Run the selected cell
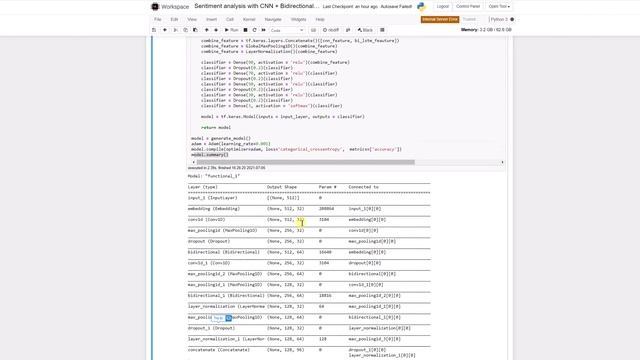 tap(231, 30)
